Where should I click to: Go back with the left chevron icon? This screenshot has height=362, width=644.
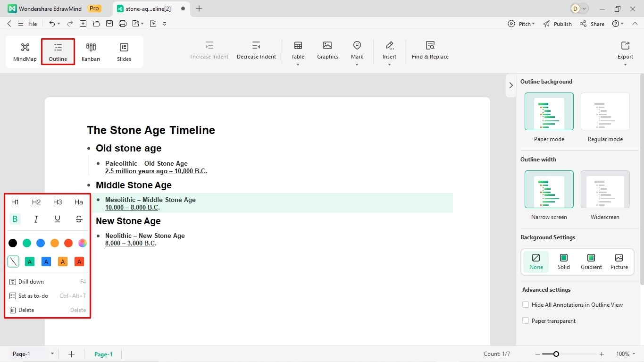click(9, 24)
